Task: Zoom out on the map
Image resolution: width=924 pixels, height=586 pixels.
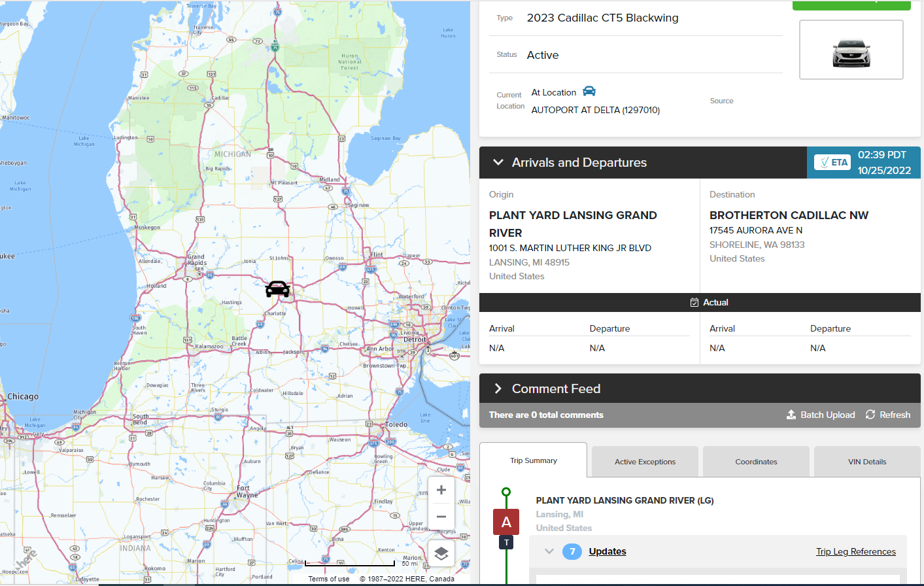Action: [x=441, y=517]
